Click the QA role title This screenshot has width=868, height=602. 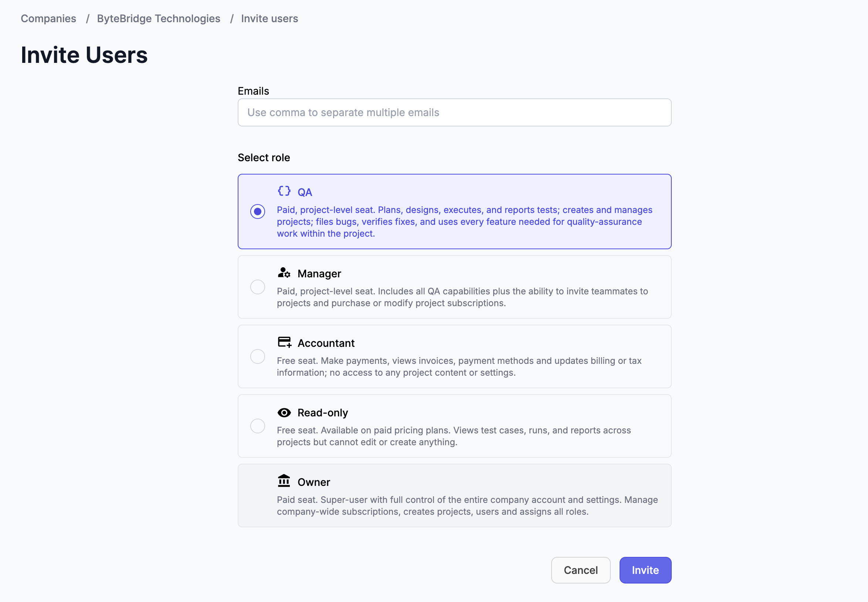pos(305,192)
